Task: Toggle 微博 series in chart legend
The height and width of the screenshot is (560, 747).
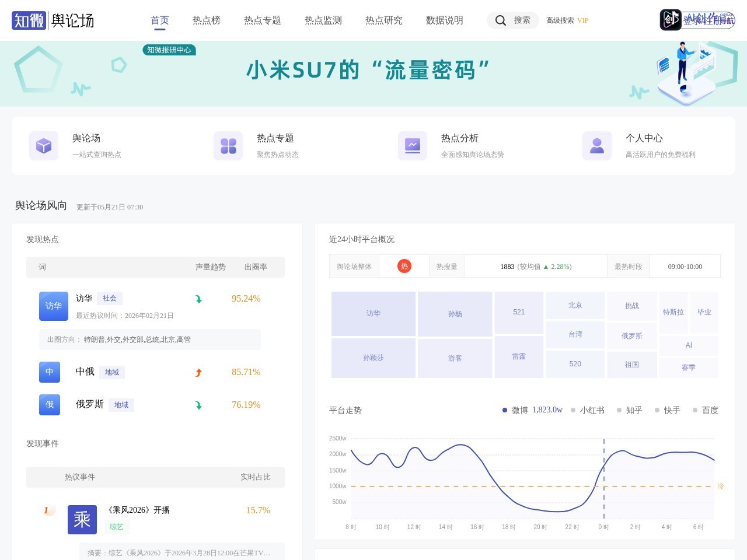Action: pos(532,410)
